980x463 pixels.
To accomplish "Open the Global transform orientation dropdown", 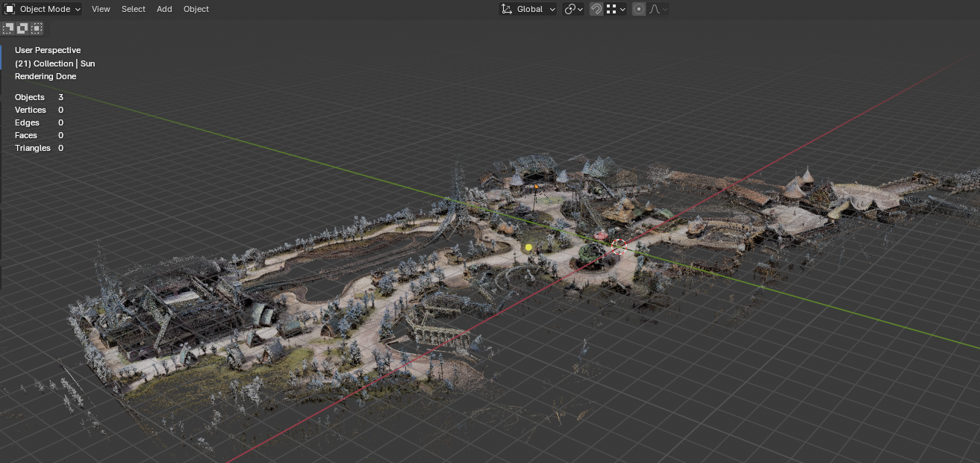I will 528,9.
